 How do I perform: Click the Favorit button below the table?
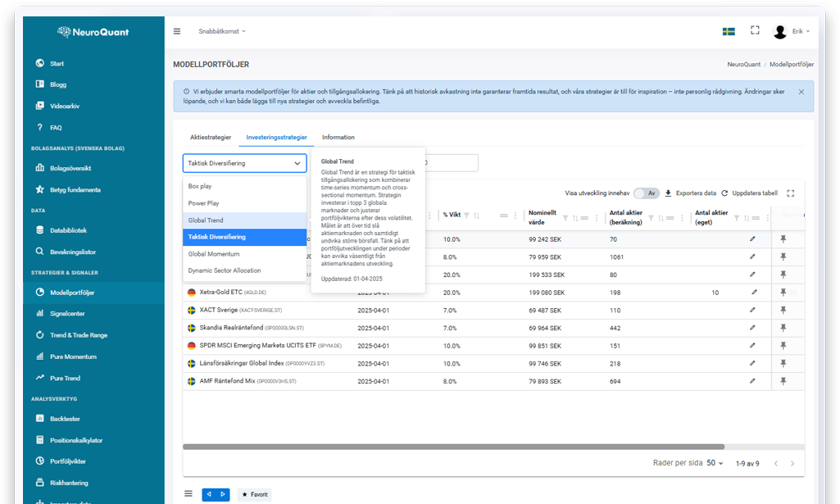(254, 495)
